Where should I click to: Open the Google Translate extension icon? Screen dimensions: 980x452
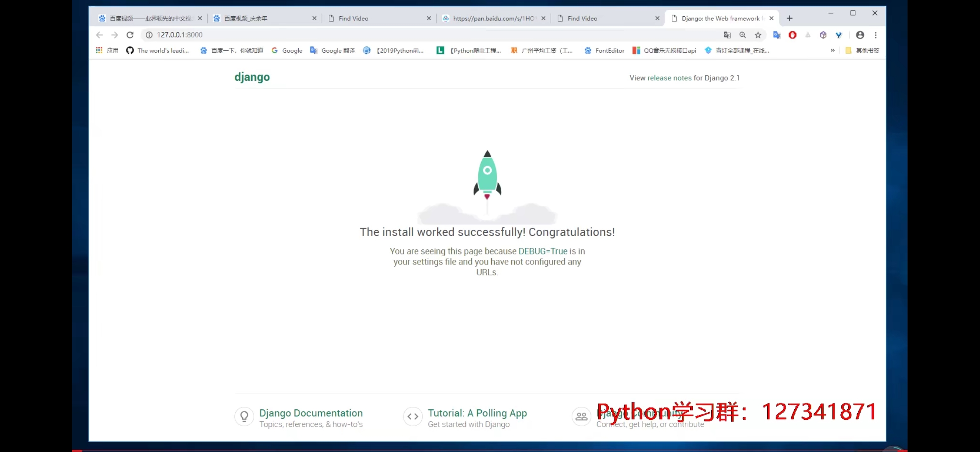click(777, 35)
